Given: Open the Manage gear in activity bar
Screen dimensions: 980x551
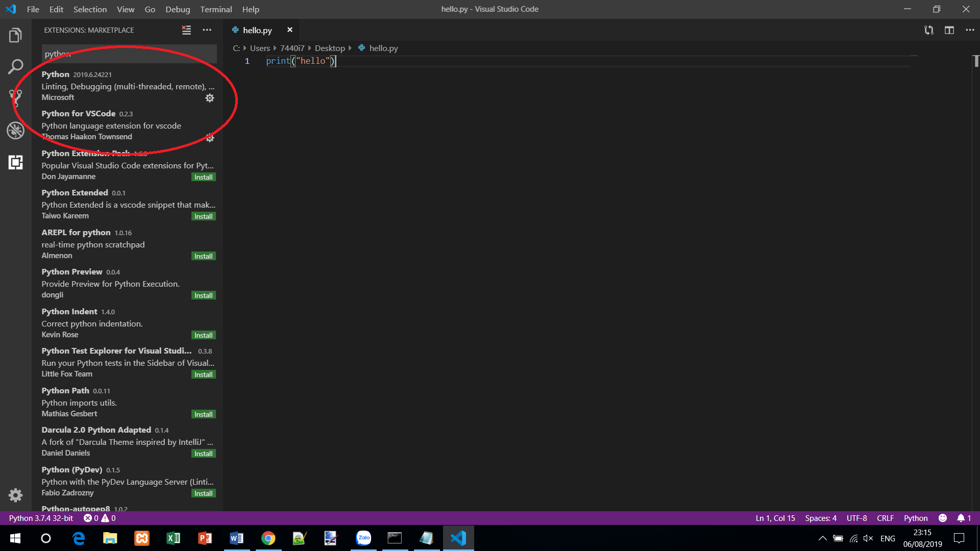Looking at the screenshot, I should point(15,495).
